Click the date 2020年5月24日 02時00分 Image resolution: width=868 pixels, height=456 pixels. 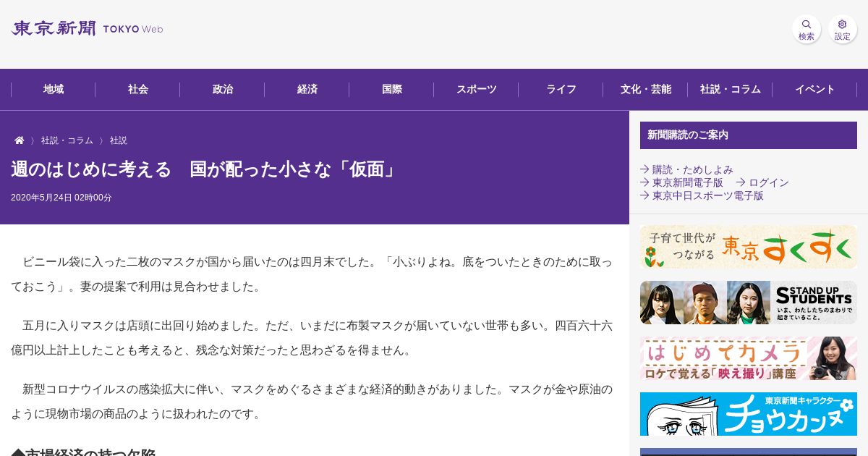61,198
